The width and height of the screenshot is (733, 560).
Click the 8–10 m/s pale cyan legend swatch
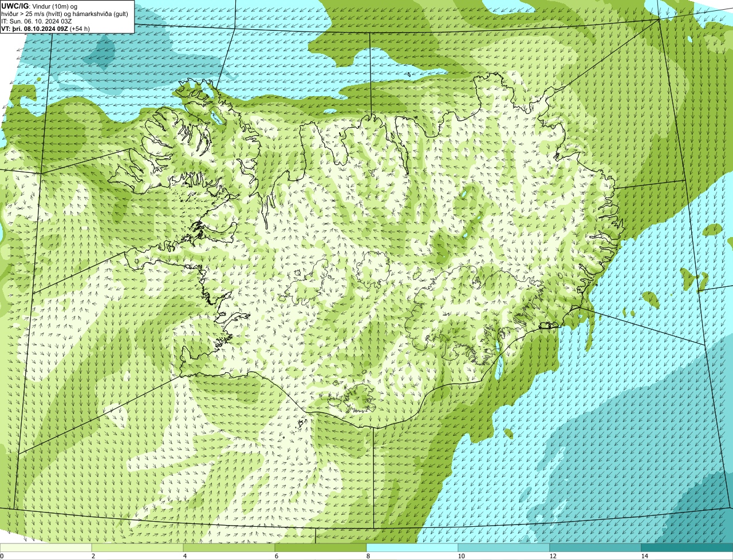(x=412, y=547)
